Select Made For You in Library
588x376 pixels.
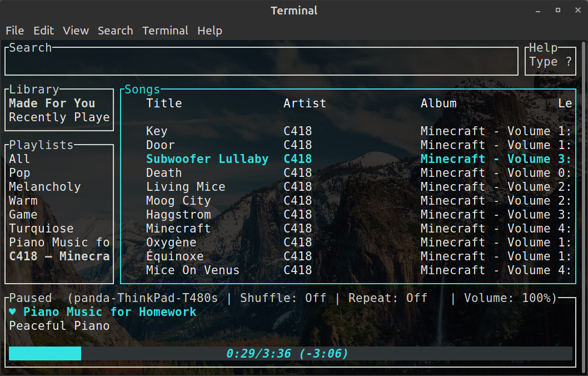52,103
